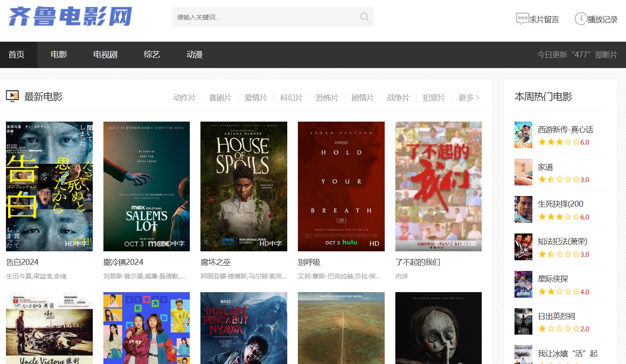Click the 3.0 star rating of 家道
The width and height of the screenshot is (626, 364).
(563, 179)
